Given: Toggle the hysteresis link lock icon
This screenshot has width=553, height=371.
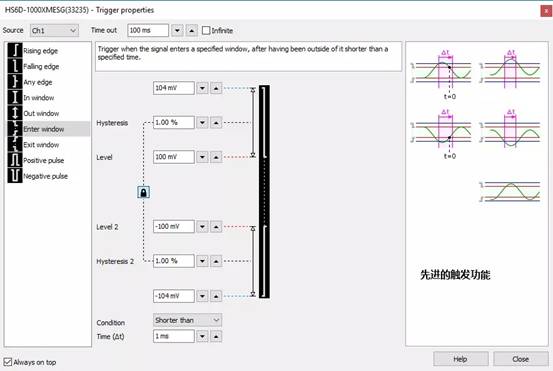Looking at the screenshot, I should 144,192.
